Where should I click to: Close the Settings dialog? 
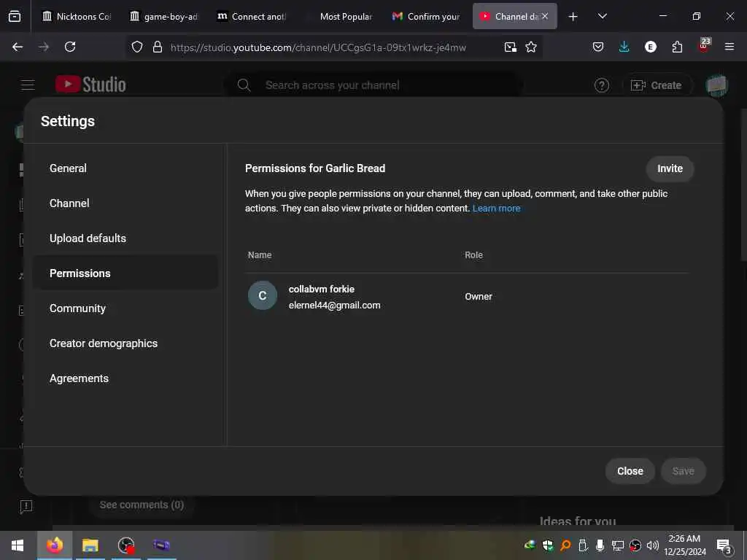pyautogui.click(x=630, y=471)
